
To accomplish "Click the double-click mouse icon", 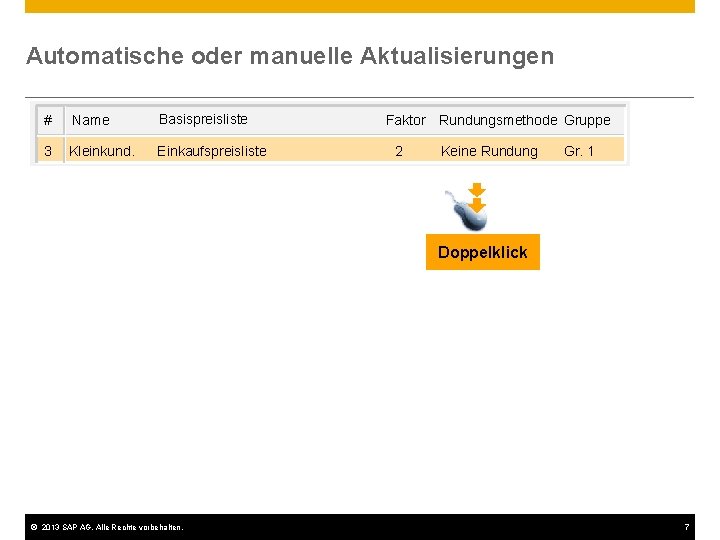I will click(x=466, y=207).
